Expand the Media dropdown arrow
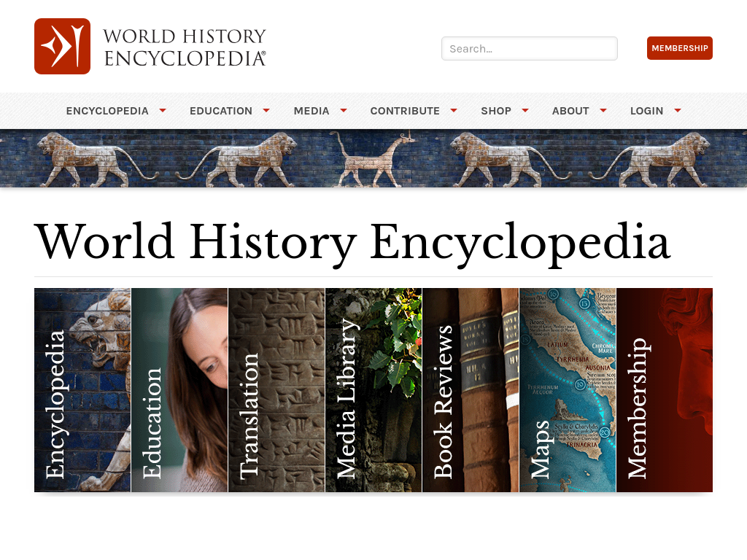Screen dimensions: 747x560 click(x=344, y=111)
